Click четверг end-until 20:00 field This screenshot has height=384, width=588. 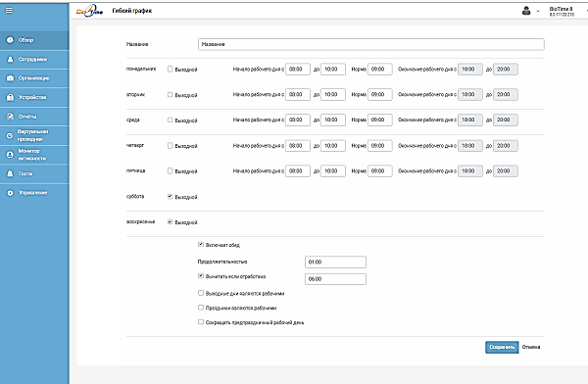[506, 146]
